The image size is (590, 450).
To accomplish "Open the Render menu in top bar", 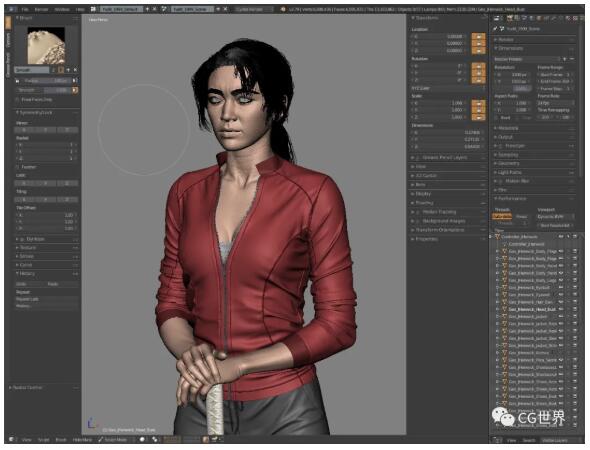I will pos(41,9).
